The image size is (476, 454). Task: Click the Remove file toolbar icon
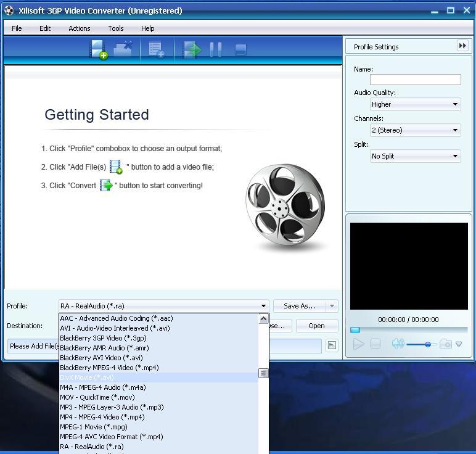pyautogui.click(x=123, y=49)
